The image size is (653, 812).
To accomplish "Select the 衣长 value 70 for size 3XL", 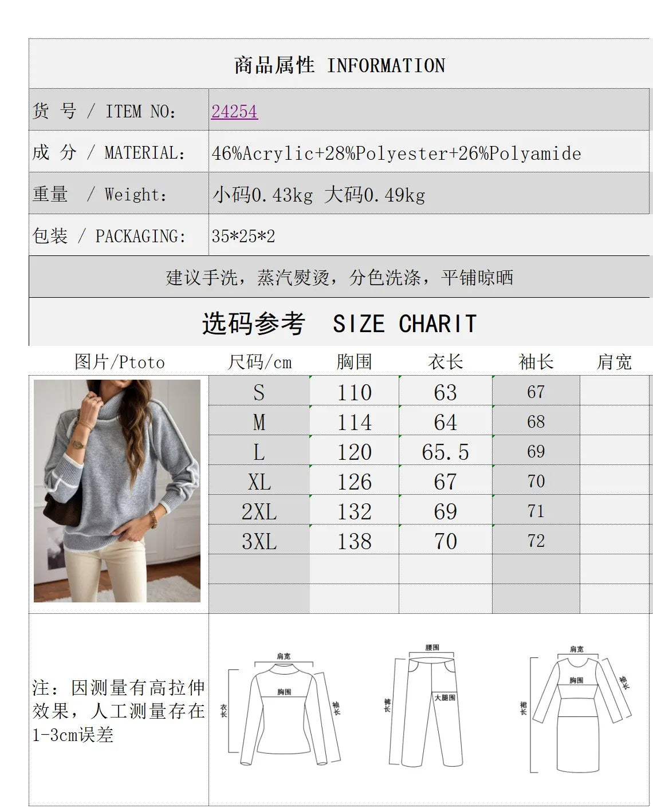I will coord(446,541).
